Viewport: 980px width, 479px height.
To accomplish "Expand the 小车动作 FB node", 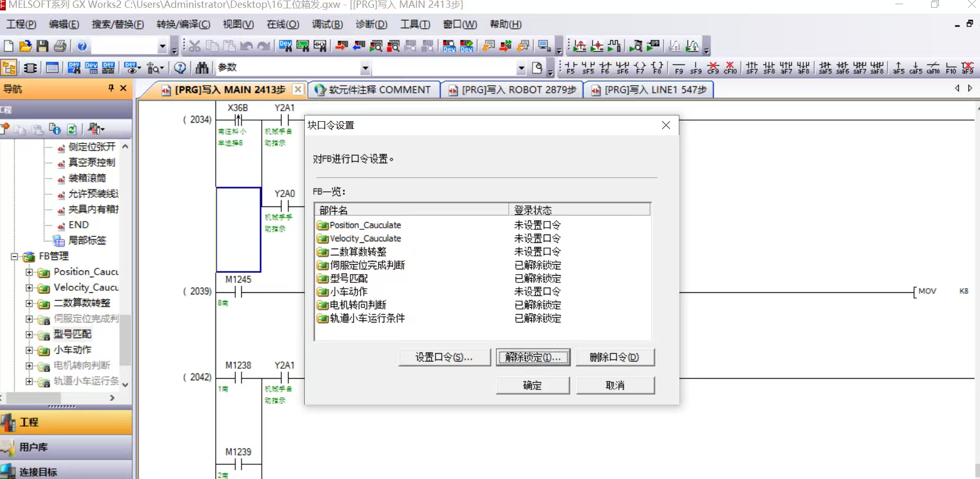I will (30, 350).
